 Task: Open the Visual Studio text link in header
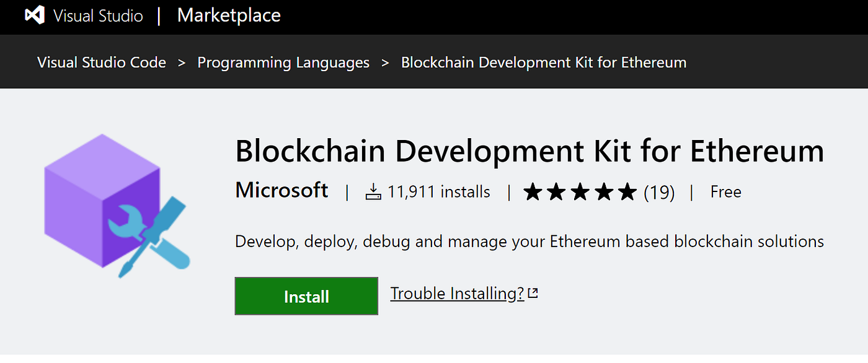click(98, 15)
